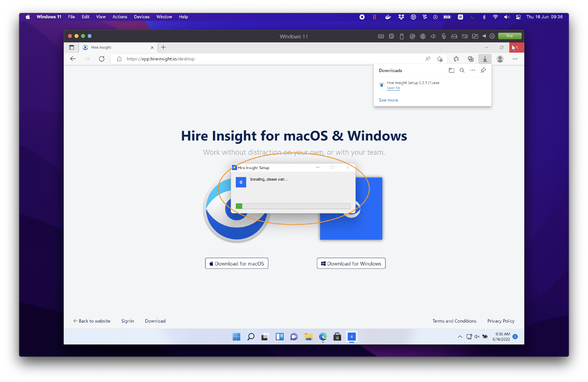Viewport: 588px width, 382px height.
Task: Open the Devices menu in the menu bar
Action: (142, 17)
